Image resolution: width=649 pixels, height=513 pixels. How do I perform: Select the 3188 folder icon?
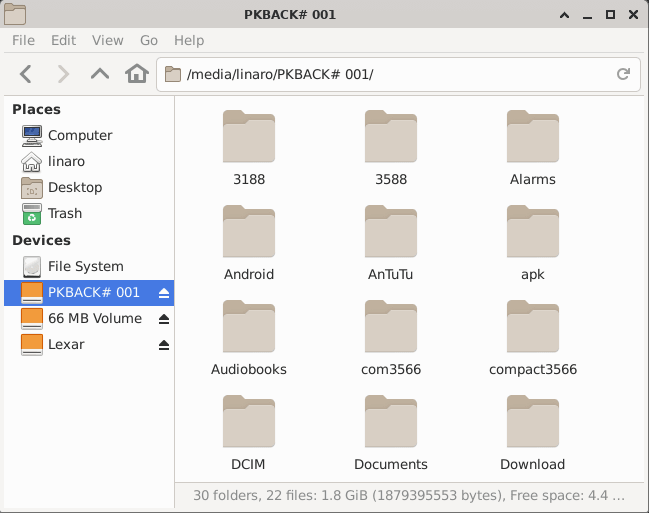tap(249, 136)
